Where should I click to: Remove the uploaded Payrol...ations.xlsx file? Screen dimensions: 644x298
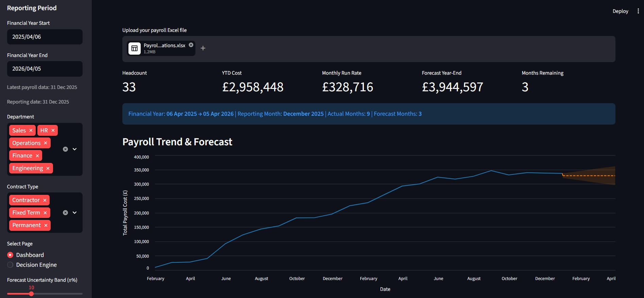(x=191, y=45)
